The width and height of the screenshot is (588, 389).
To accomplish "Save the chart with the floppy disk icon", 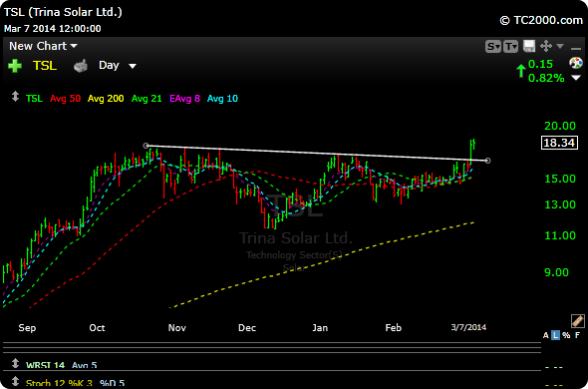I will click(x=529, y=47).
